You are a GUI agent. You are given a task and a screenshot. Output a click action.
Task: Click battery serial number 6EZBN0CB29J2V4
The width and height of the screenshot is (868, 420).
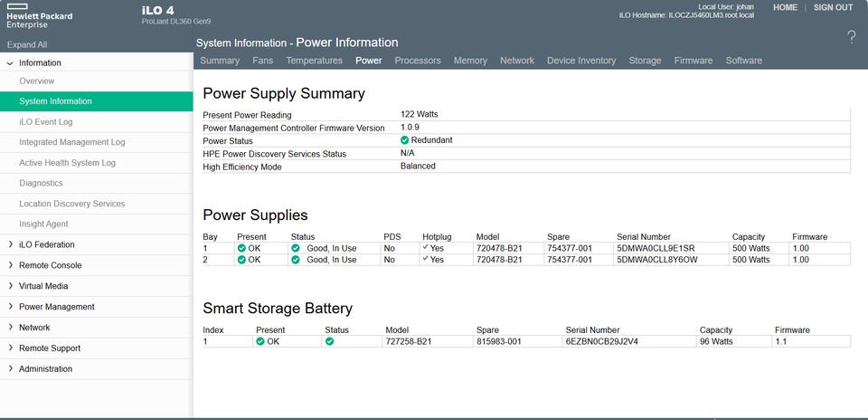[x=602, y=342]
